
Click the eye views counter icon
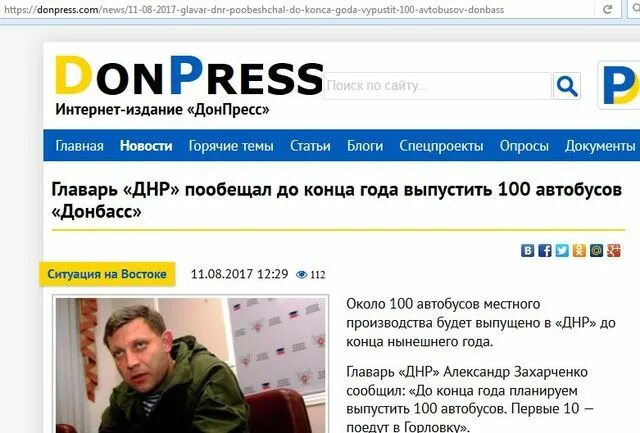pyautogui.click(x=301, y=275)
